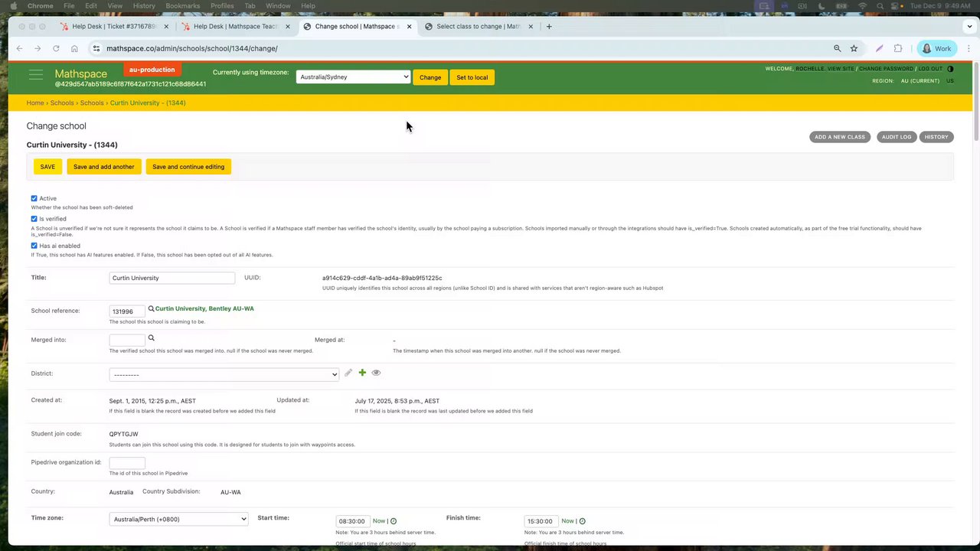Screen dimensions: 980x551
Task: Click the yellow SAVE button
Action: (x=47, y=166)
